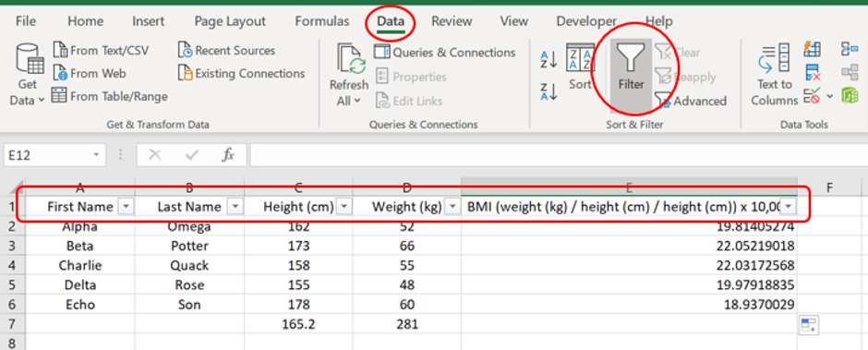
Task: Open the Get Data menu
Action: tap(27, 75)
